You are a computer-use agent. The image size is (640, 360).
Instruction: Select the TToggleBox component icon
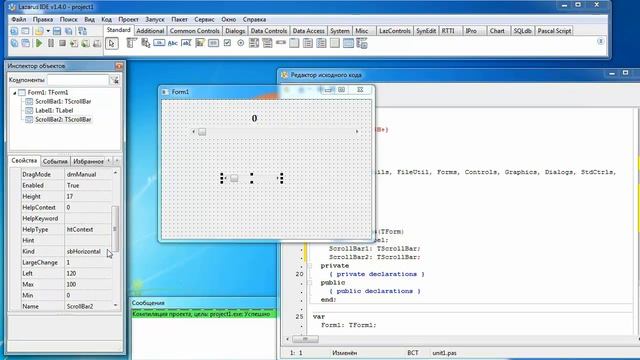tap(213, 43)
